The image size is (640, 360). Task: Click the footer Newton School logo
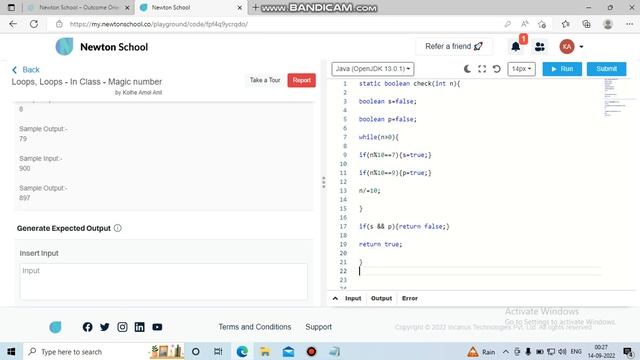(x=56, y=327)
